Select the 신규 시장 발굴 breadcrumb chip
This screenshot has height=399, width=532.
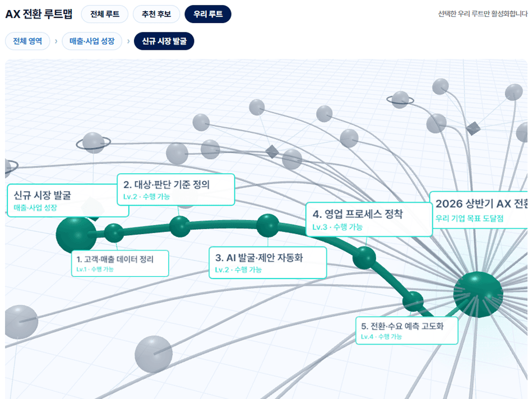164,41
